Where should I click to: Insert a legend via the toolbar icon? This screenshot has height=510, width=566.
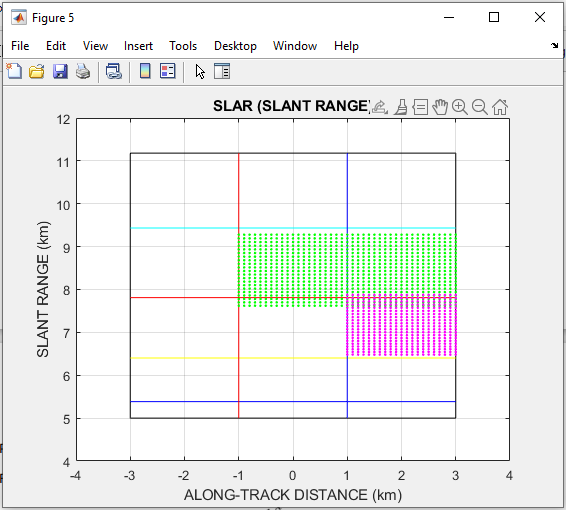[168, 71]
